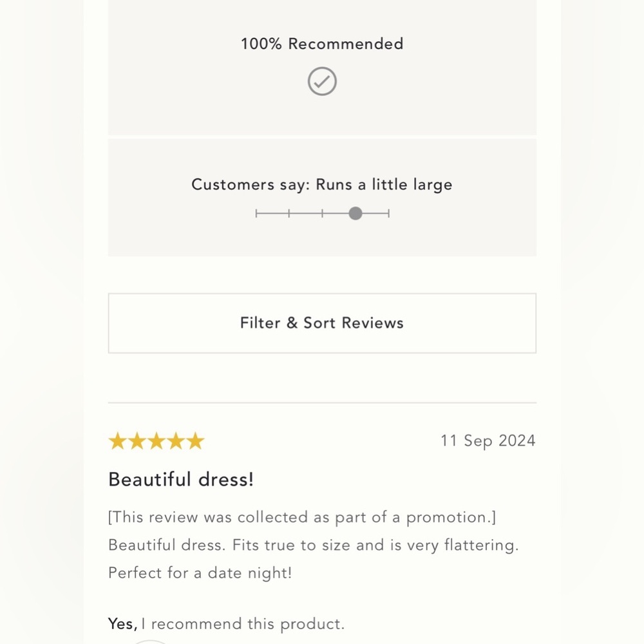Click the leftmost tick of fit scale

[x=256, y=213]
